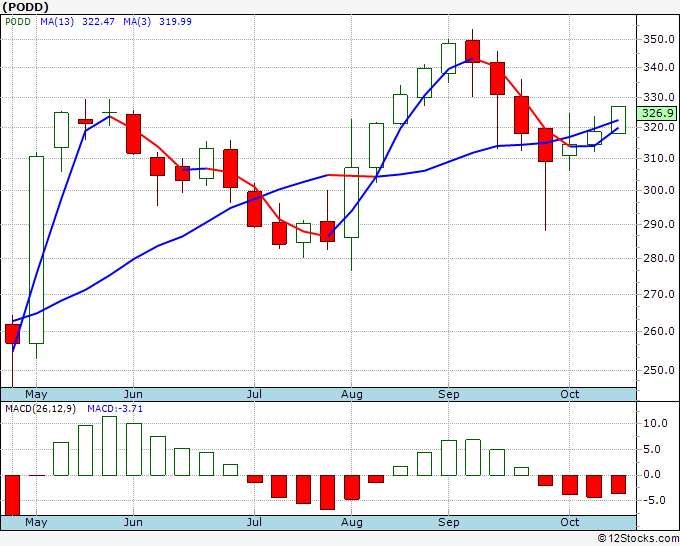
Task: Click Sep on the MACD panel date axis
Action: click(x=448, y=523)
